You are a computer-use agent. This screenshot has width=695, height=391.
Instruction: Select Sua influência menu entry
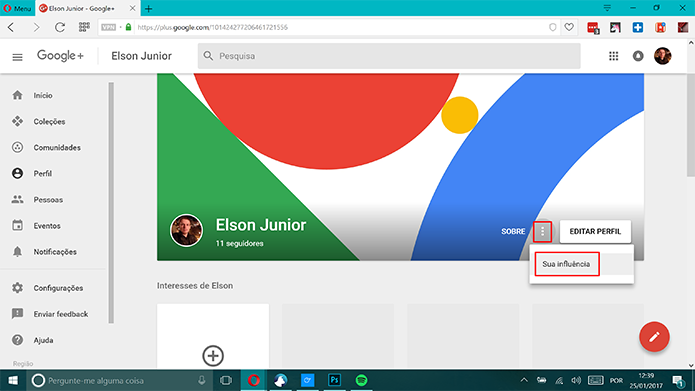coord(566,264)
